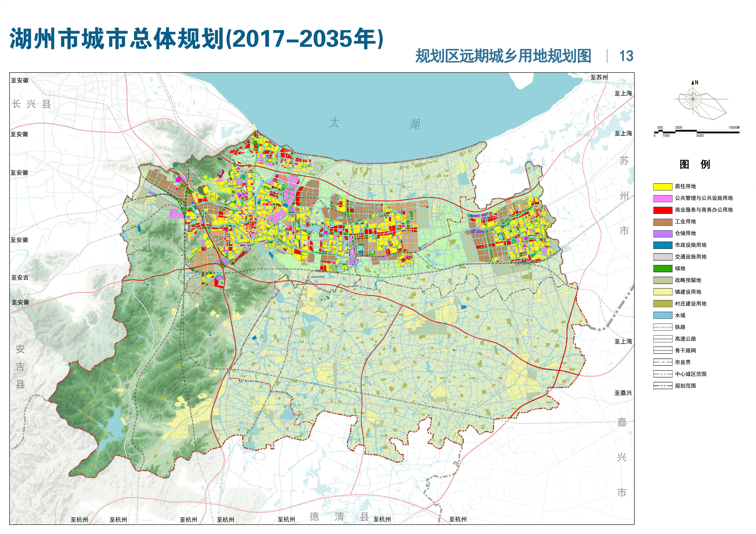Click the pink 公共管理与公共设施用地 legend swatch

click(662, 199)
